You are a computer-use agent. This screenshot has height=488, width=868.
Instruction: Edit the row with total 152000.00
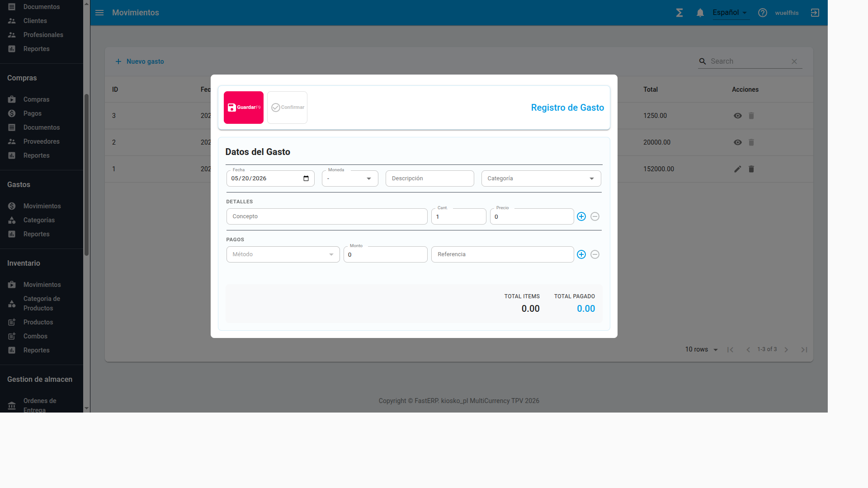[738, 169]
